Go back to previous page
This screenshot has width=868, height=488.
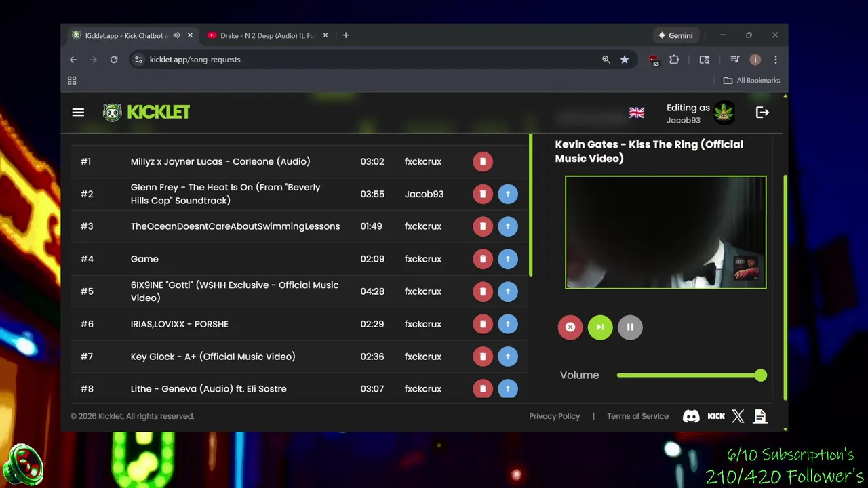(x=73, y=60)
